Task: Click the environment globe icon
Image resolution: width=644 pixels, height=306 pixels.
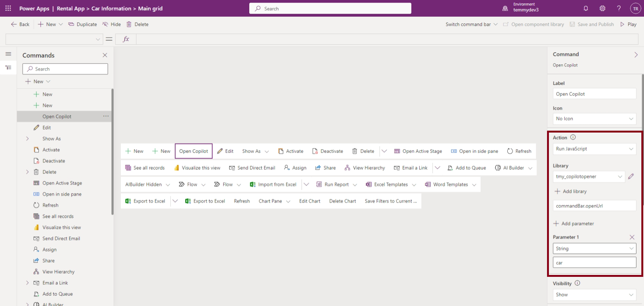Action: (x=505, y=8)
